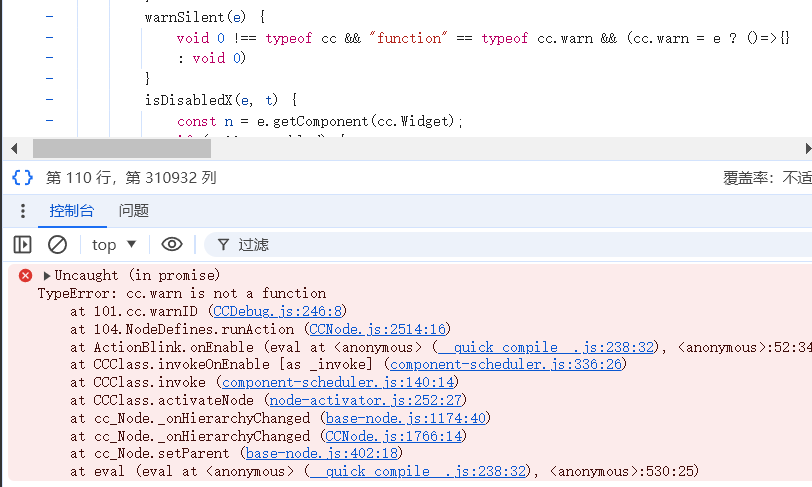Click the 过滤 filter input field
Image resolution: width=812 pixels, height=487 pixels.
tap(500, 244)
